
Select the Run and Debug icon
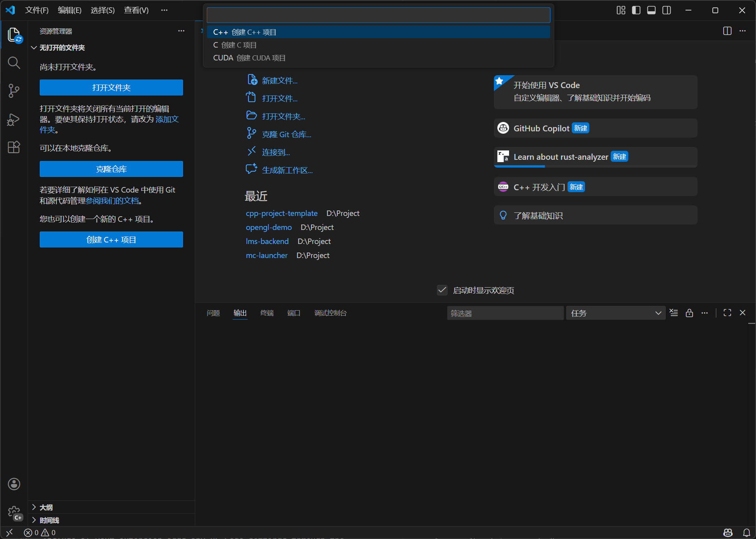14,119
